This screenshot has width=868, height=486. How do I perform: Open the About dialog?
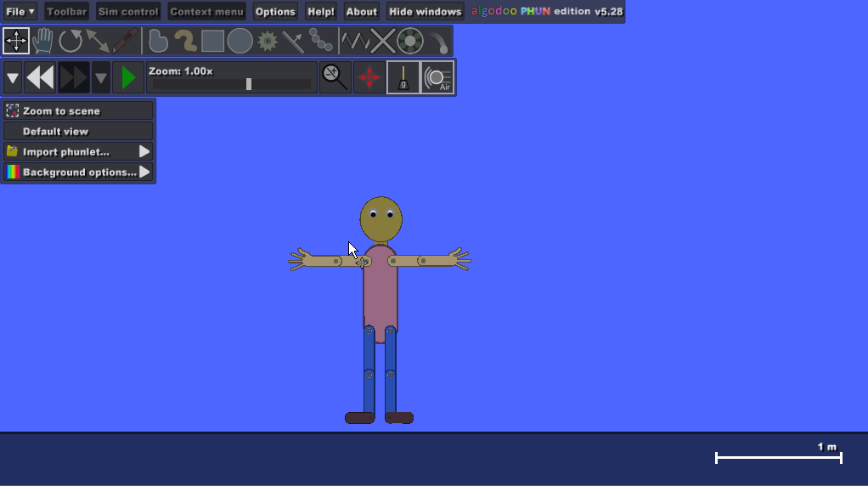tap(362, 12)
